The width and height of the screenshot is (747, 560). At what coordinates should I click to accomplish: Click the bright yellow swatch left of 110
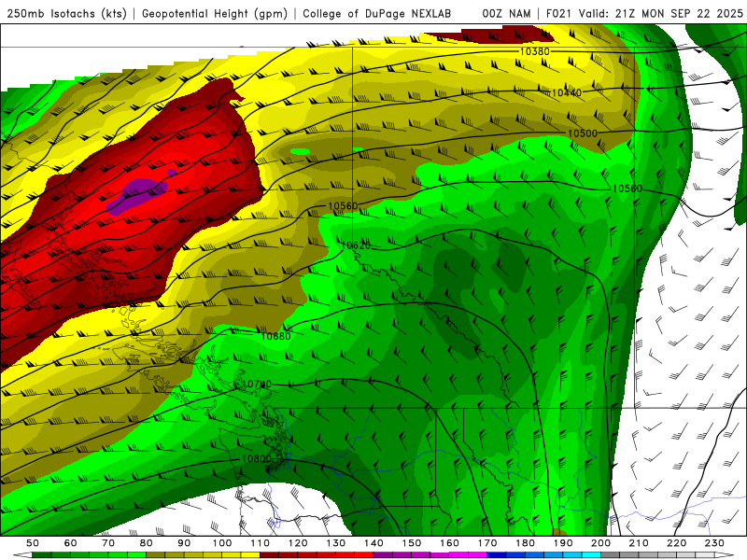(x=250, y=555)
